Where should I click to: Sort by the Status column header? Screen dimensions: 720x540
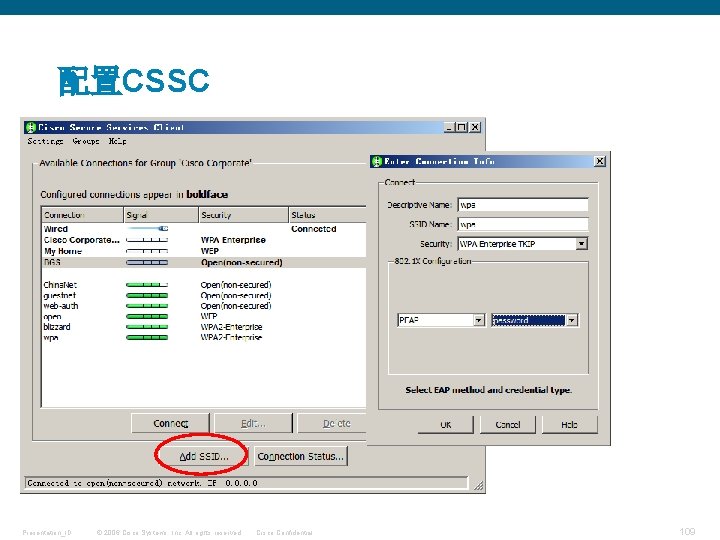(327, 214)
